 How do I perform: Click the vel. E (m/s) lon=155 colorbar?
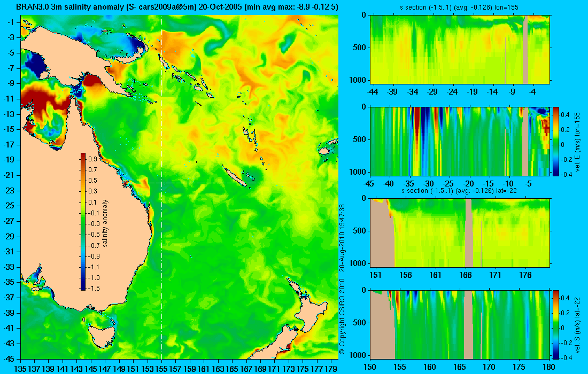(555, 141)
